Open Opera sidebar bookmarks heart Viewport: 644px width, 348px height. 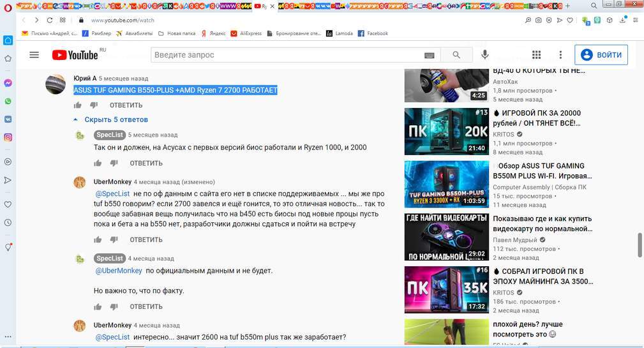tap(8, 204)
